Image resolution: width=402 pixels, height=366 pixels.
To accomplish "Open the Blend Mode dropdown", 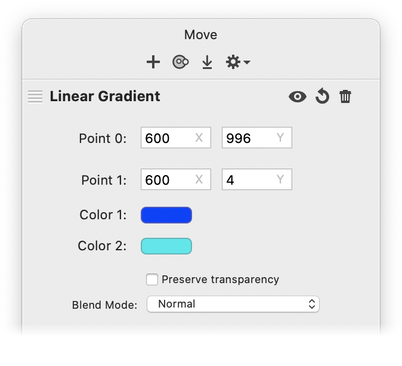I will pos(233,304).
